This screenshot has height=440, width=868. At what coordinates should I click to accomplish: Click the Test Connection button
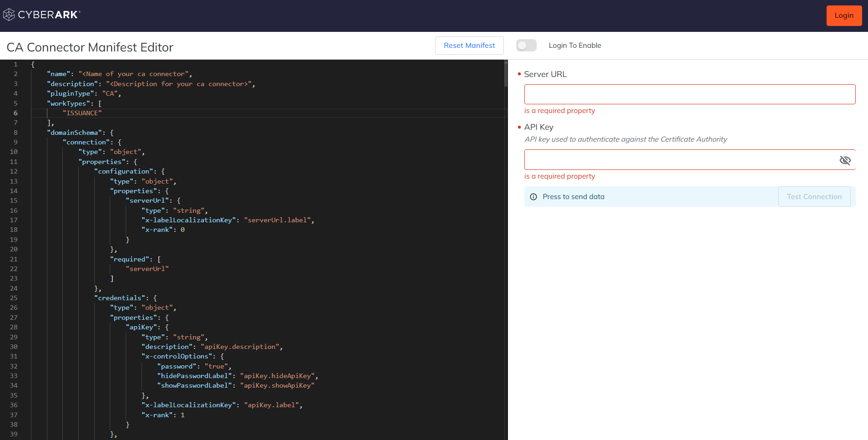(814, 197)
